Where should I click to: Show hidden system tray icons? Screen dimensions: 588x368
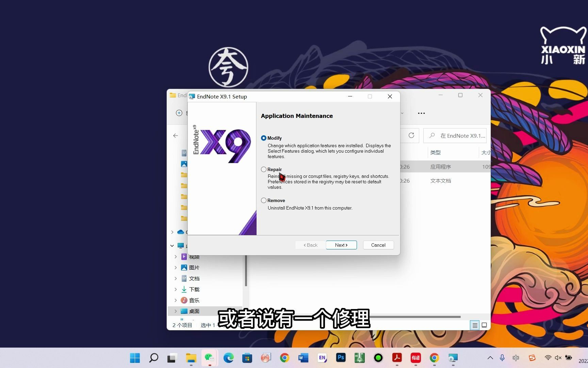[x=490, y=358]
